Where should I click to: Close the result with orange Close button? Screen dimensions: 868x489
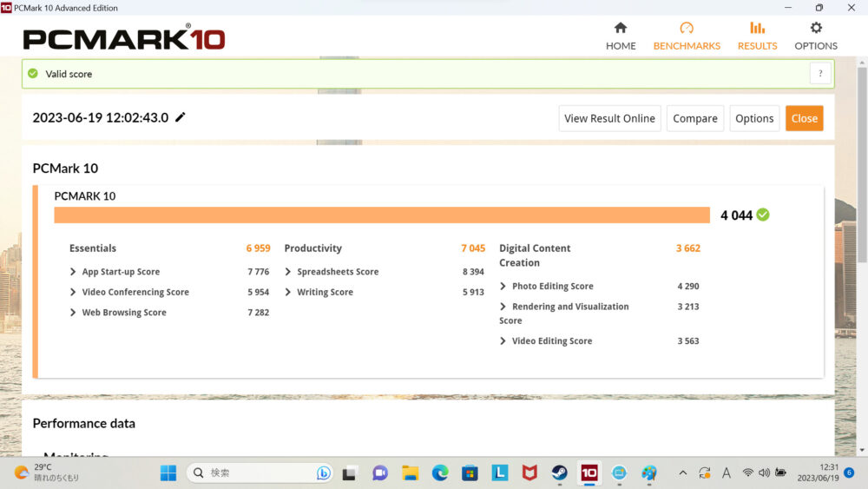coord(805,118)
